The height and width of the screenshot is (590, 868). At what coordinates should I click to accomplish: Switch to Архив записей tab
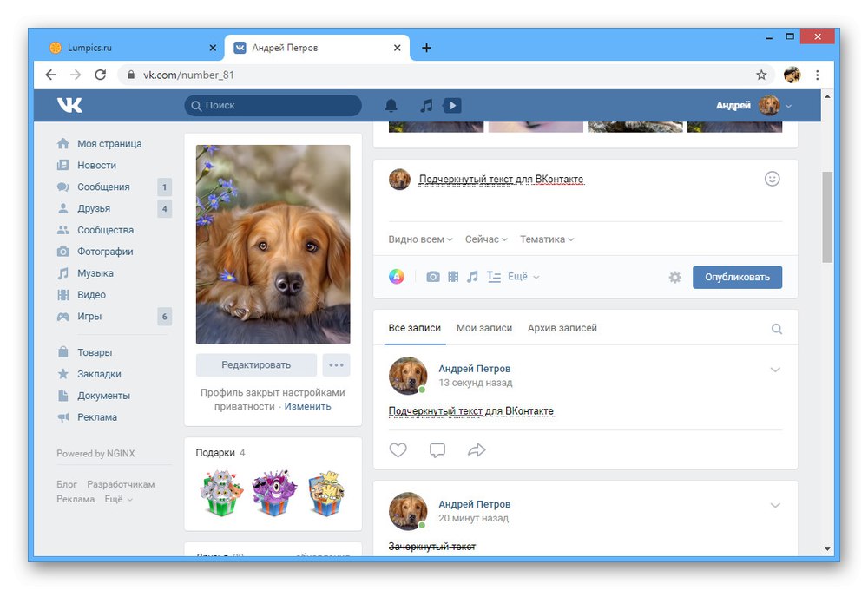tap(562, 328)
